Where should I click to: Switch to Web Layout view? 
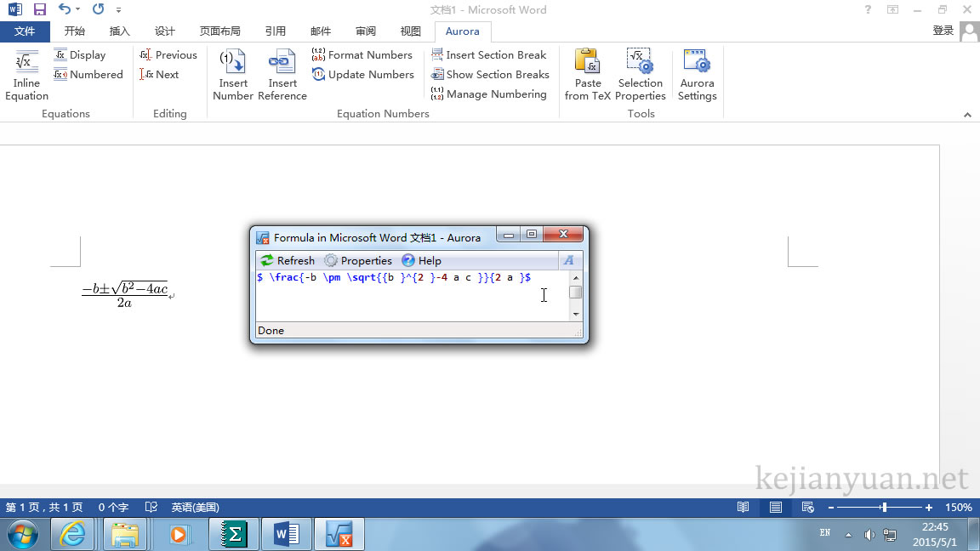[x=807, y=508]
